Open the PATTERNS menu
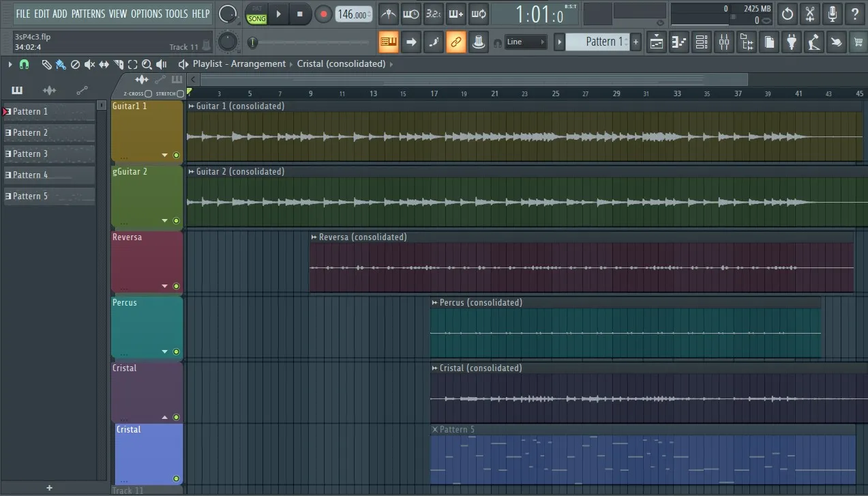 click(x=88, y=14)
